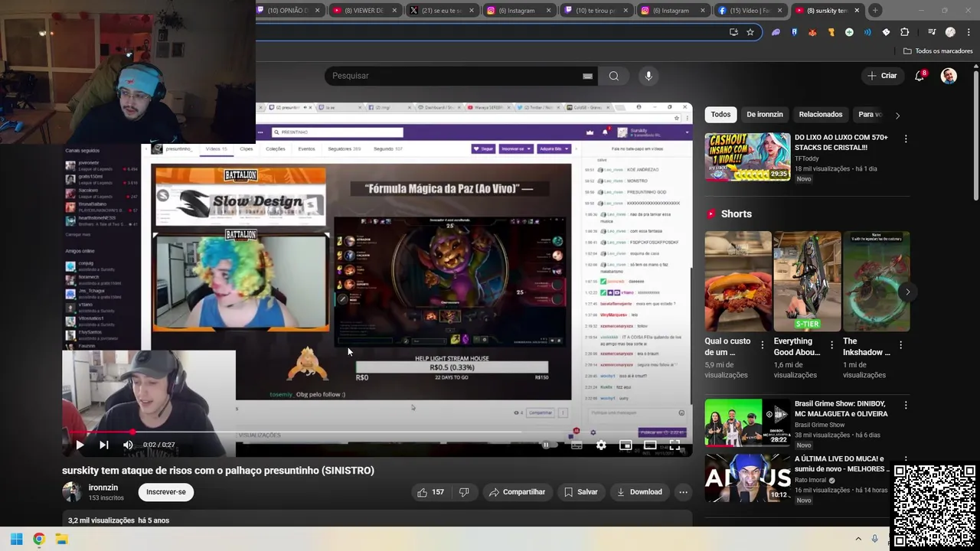Click the green plus extension icon

point(849,32)
